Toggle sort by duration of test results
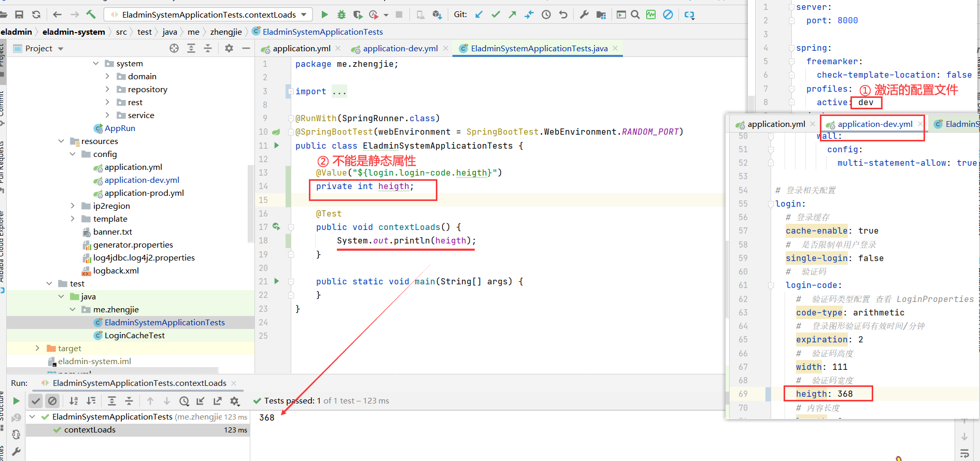Viewport: 980px width, 461px height. click(x=91, y=401)
